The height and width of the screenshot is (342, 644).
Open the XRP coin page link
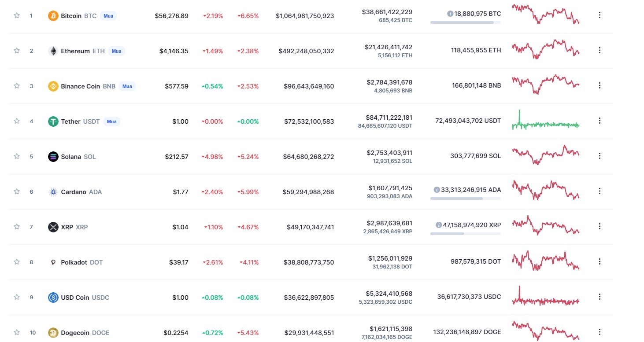point(67,227)
